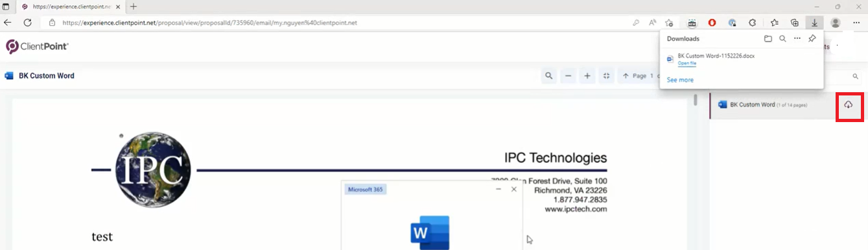Add this page to favorites star
Image resolution: width=868 pixels, height=250 pixels.
[669, 22]
